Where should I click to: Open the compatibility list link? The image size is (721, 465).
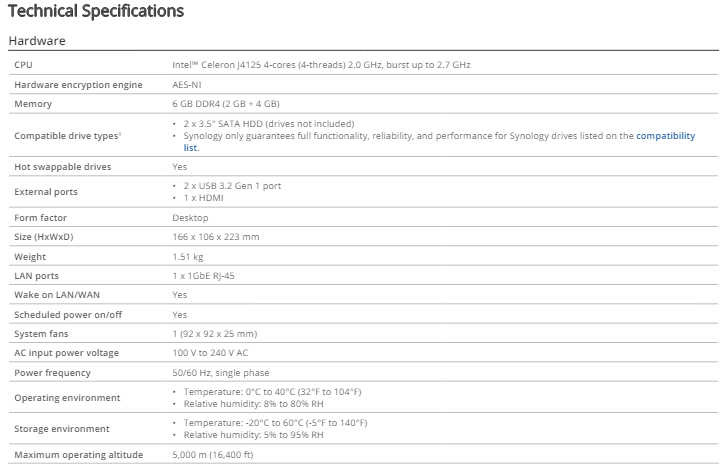[665, 135]
